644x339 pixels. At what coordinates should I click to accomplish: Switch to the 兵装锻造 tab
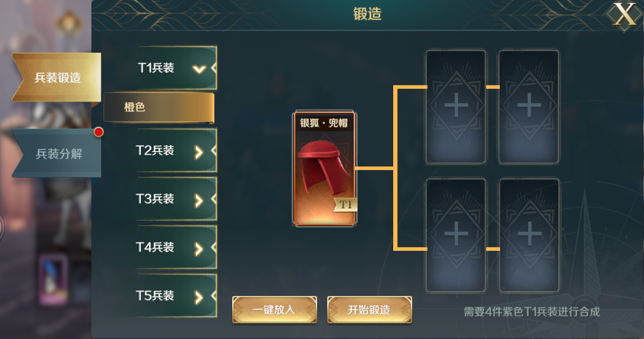[57, 78]
